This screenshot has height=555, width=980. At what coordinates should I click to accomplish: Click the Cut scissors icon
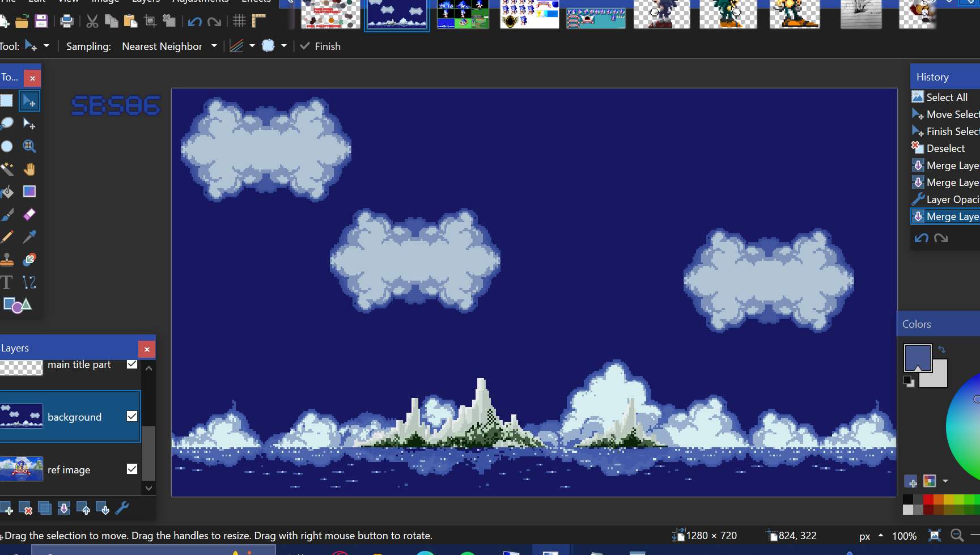pos(92,22)
